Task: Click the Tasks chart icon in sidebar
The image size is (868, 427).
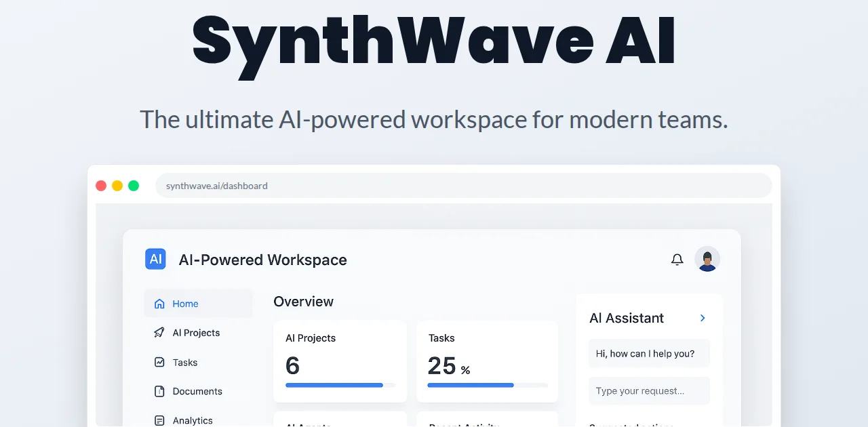Action: (x=159, y=363)
